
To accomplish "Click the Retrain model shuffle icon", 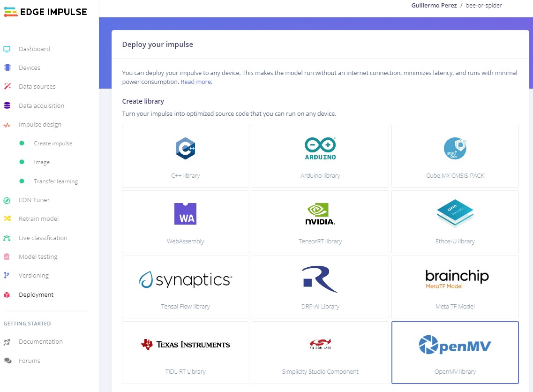I will [x=7, y=219].
